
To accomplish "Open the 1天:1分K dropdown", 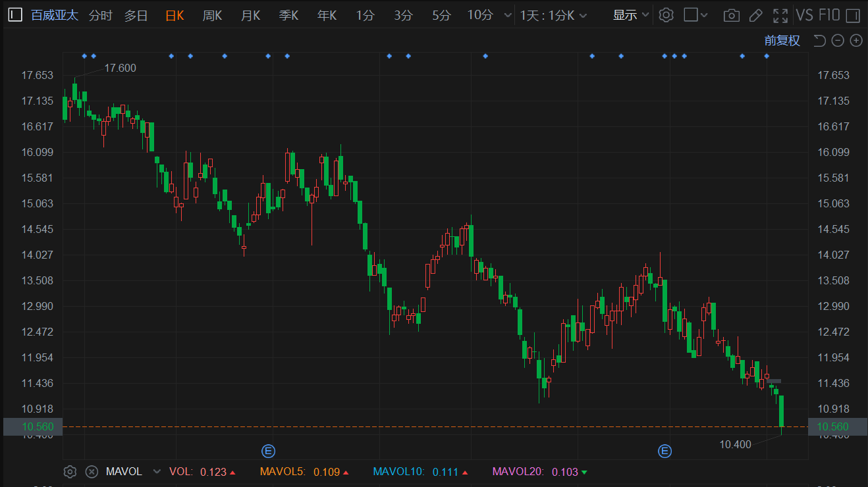I will point(553,15).
